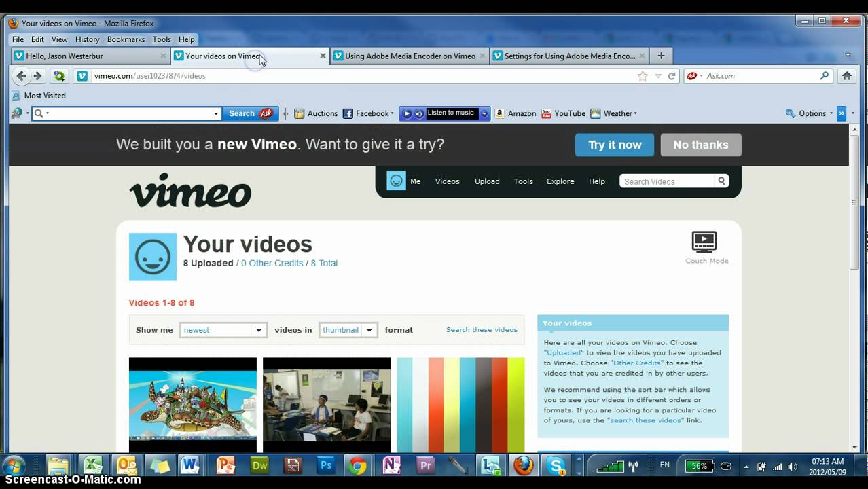The image size is (868, 489).
Task: Switch to 'Using Adobe Media Encoder on Vimeo' tab
Action: pos(410,56)
